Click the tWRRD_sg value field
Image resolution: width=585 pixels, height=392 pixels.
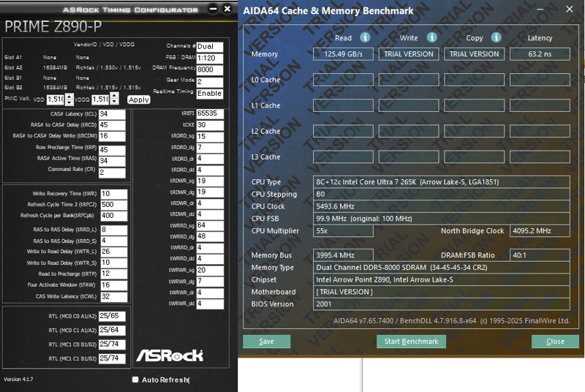pyautogui.click(x=210, y=226)
